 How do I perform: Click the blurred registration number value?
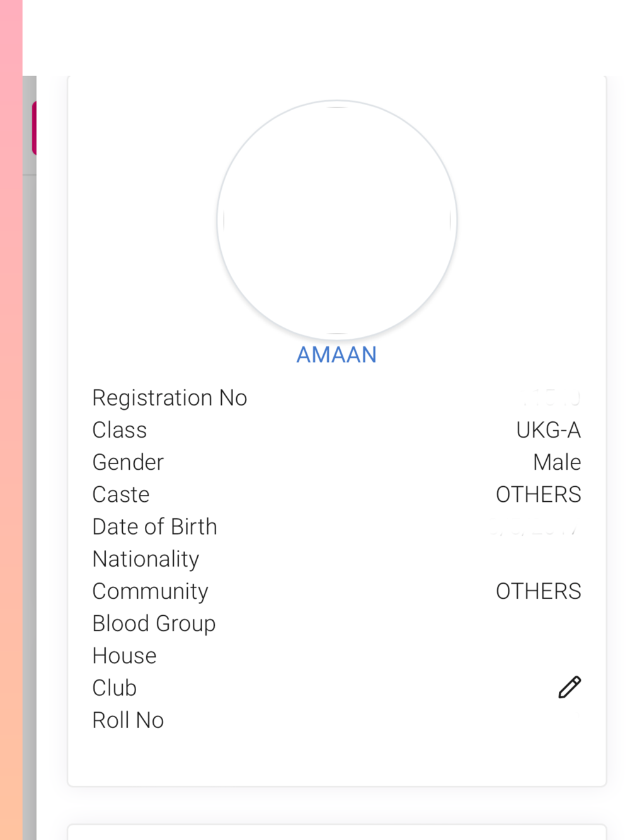click(x=552, y=398)
